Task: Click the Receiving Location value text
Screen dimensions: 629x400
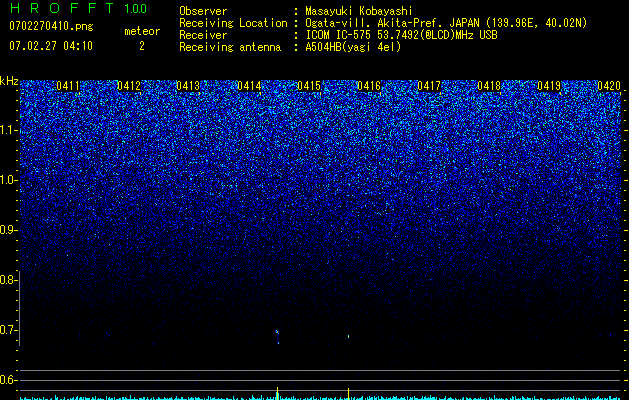Action: click(446, 24)
